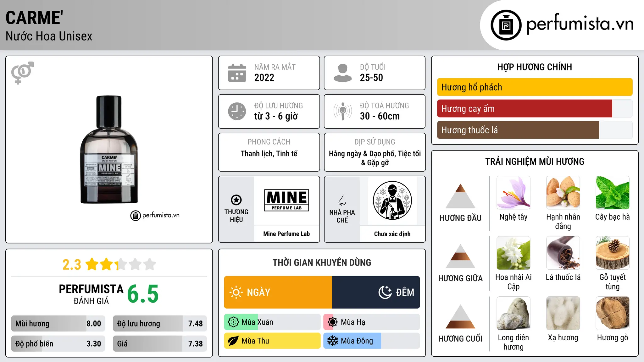This screenshot has height=362, width=644.
Task: Click the Thời gian khuyên dùng heading
Action: pos(322,262)
